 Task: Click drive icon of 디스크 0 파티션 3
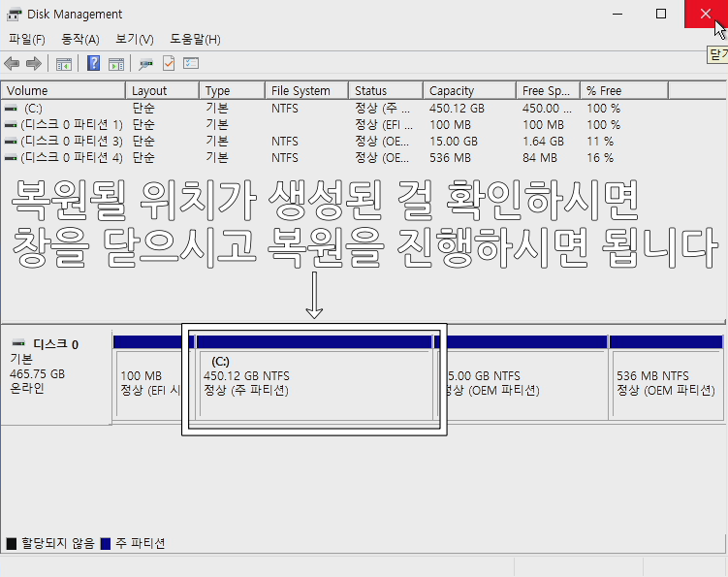[x=11, y=142]
